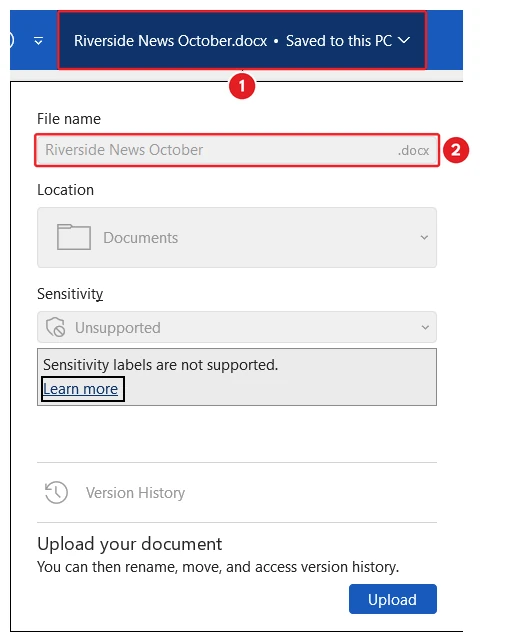
Task: Click the folder icon beside Documents
Action: [x=74, y=237]
